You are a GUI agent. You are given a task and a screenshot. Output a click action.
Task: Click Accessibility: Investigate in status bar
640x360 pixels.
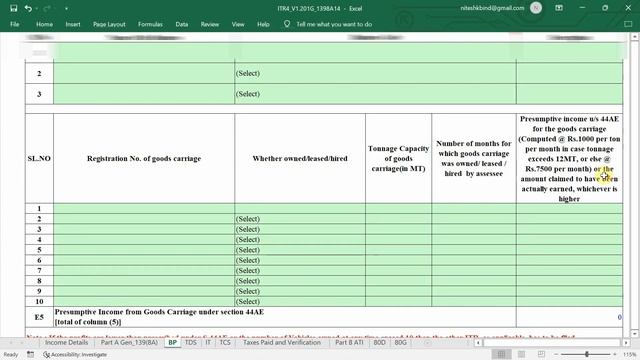pos(75,354)
